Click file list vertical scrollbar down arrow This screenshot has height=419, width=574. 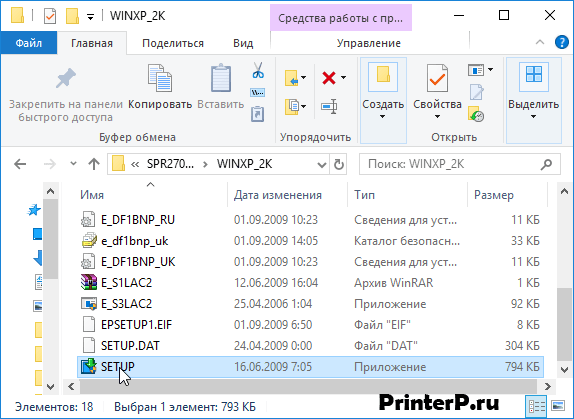(564, 370)
